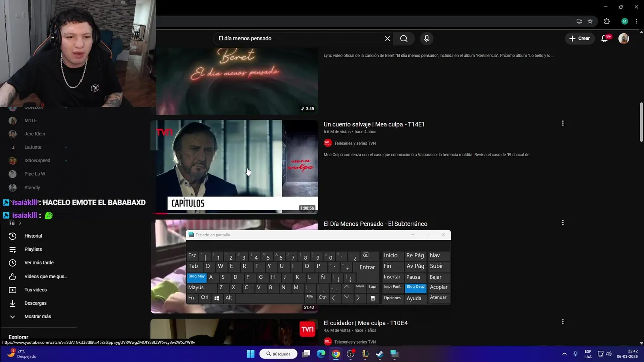Open El Día Menos Pensado - El Subterráneo title

[x=375, y=224]
